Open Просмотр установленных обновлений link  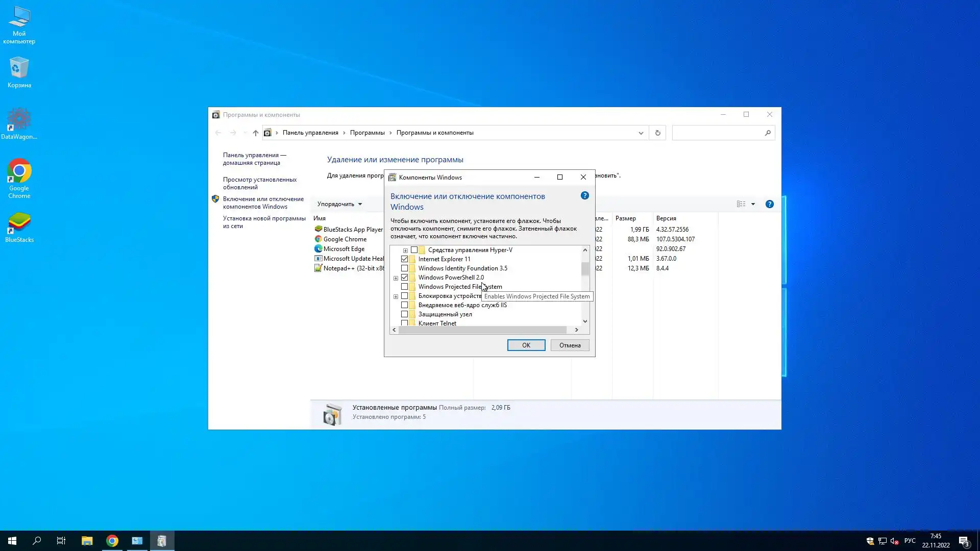coord(259,183)
